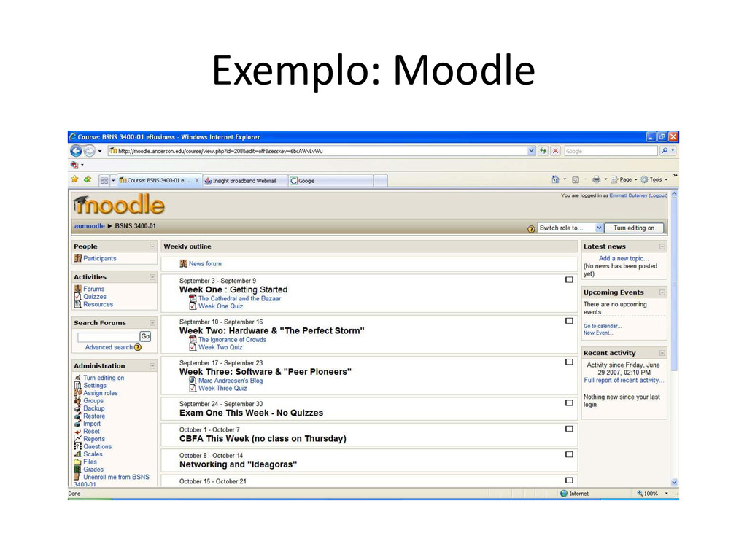Click the Go button in Search Forums
The image size is (747, 560).
(145, 336)
